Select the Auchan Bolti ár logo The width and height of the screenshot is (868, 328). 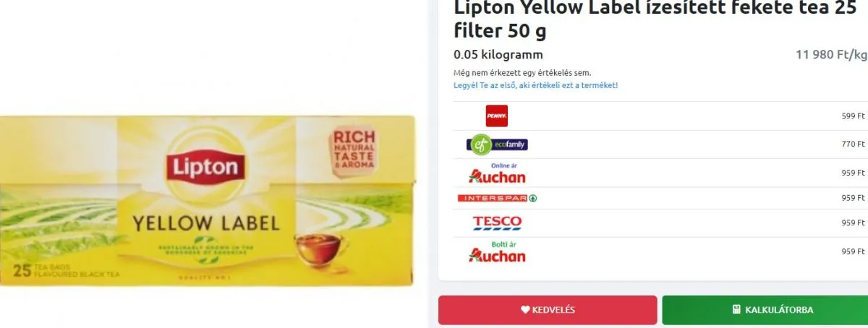click(x=497, y=251)
